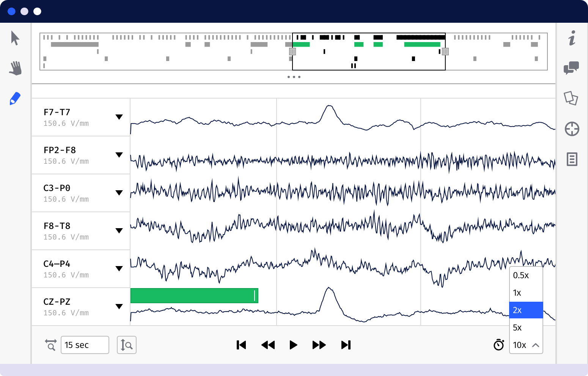
Task: Select the blue pencil annotation tool
Action: [15, 99]
